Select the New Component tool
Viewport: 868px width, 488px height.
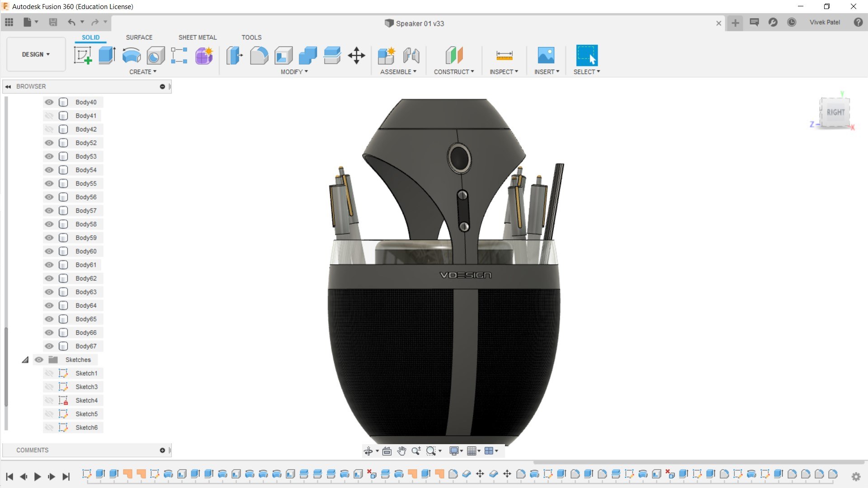coord(387,55)
